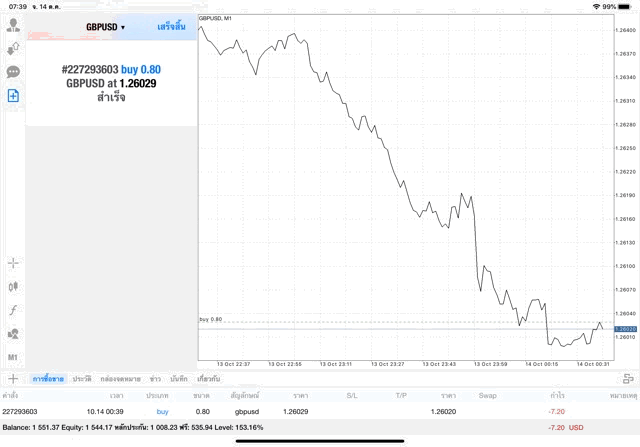Image resolution: width=640 pixels, height=447 pixels.
Task: Enable the crosshair cursor tool
Action: [x=13, y=263]
